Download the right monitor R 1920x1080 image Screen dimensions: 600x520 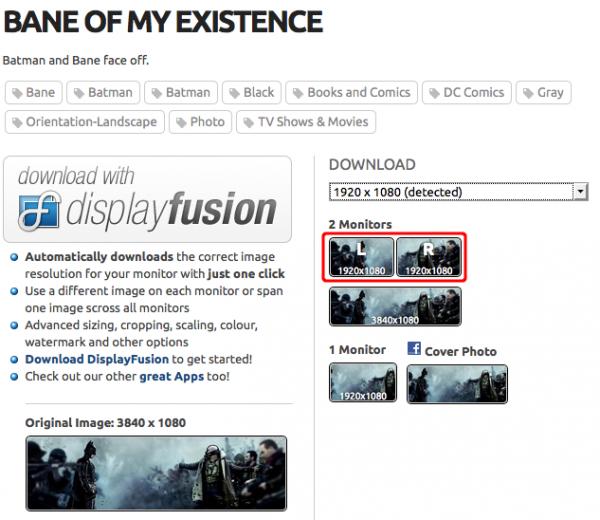click(x=429, y=257)
